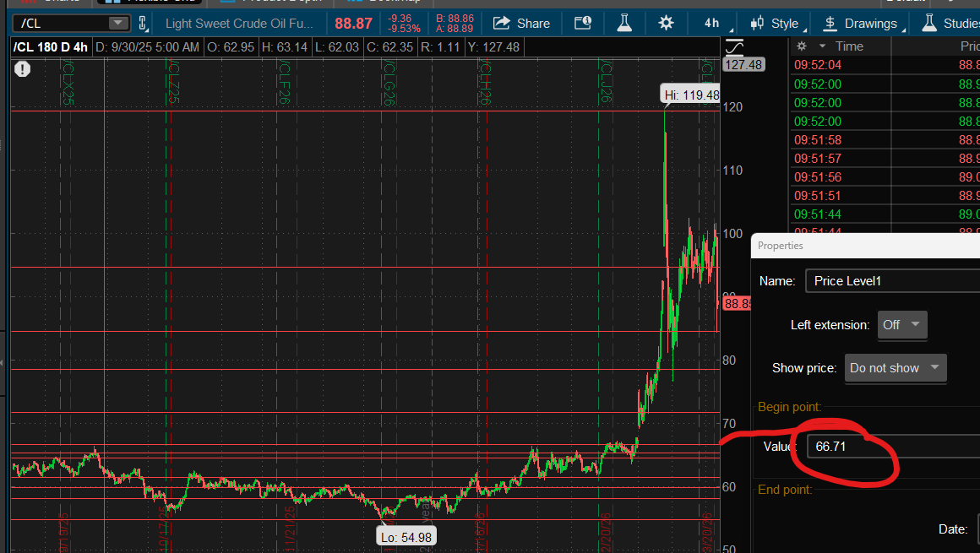Open the Studies flask menu
Viewport: 980px width, 553px height.
click(950, 23)
